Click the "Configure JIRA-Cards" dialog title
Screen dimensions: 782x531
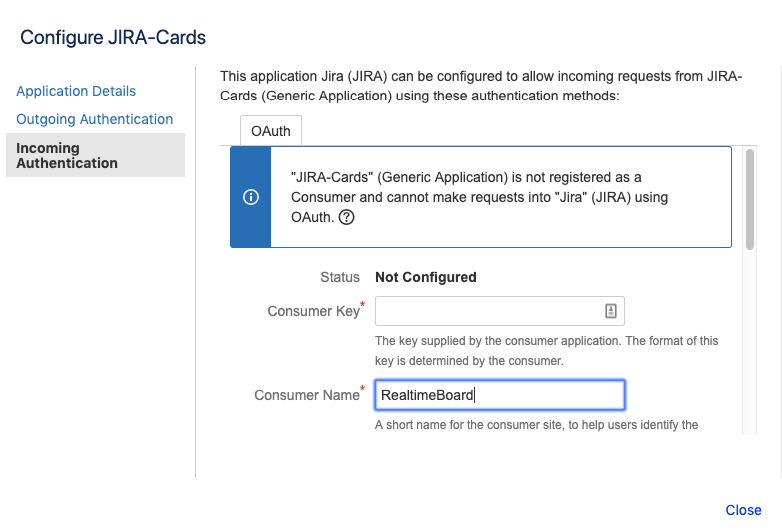click(113, 38)
